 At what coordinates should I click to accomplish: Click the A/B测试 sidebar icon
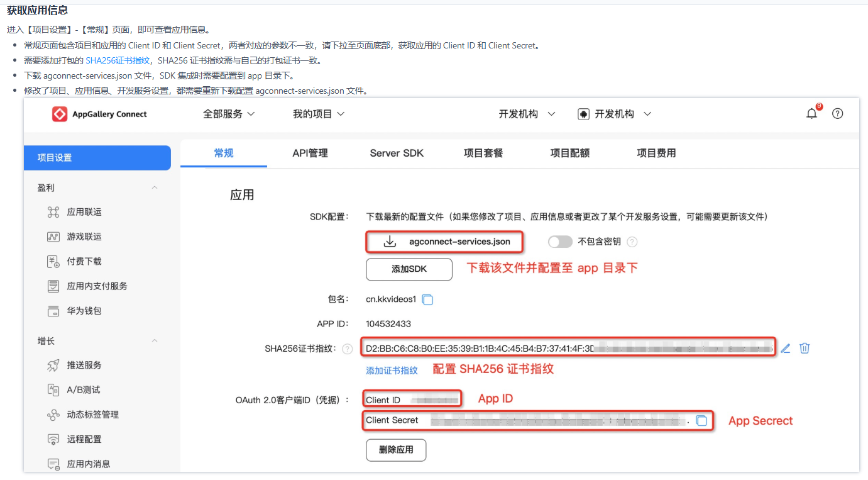pos(53,389)
